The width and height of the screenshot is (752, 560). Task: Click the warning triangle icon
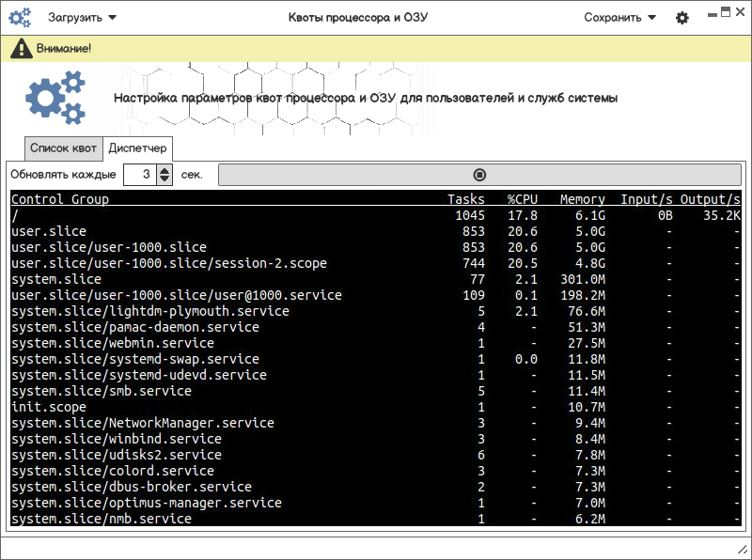tap(21, 49)
